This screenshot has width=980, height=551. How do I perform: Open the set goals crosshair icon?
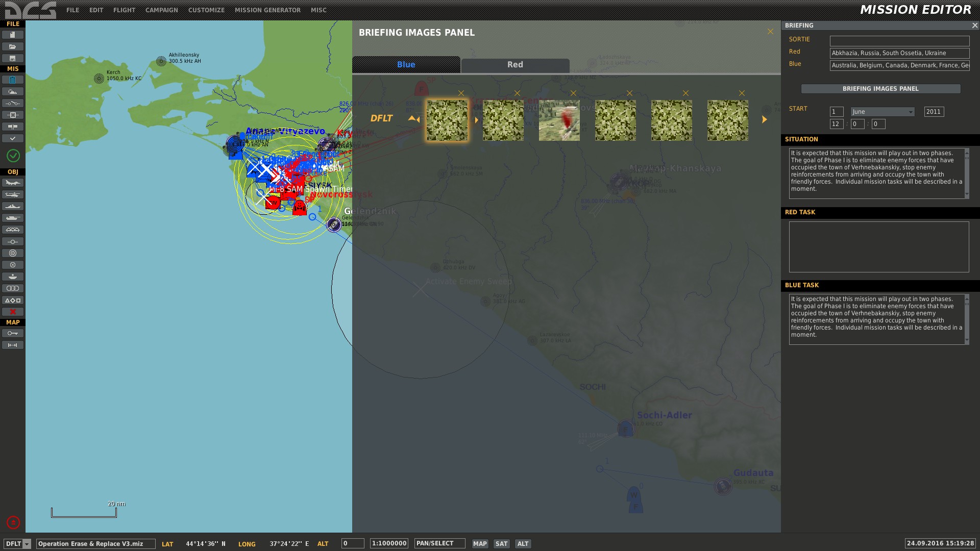click(13, 115)
